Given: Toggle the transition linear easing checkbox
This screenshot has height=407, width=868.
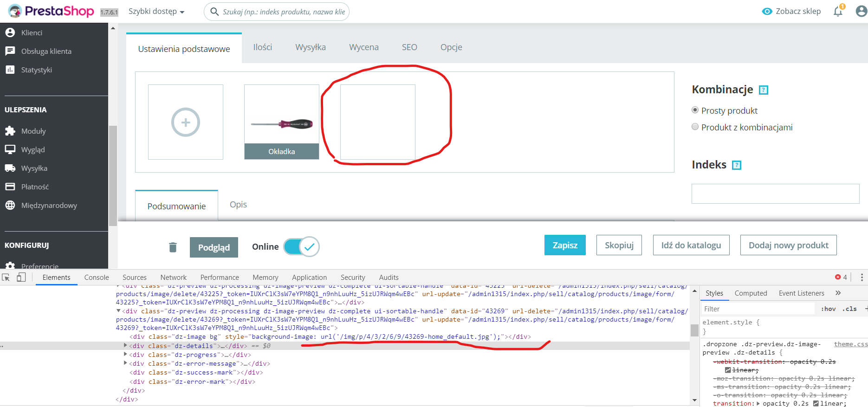Looking at the screenshot, I should point(816,404).
